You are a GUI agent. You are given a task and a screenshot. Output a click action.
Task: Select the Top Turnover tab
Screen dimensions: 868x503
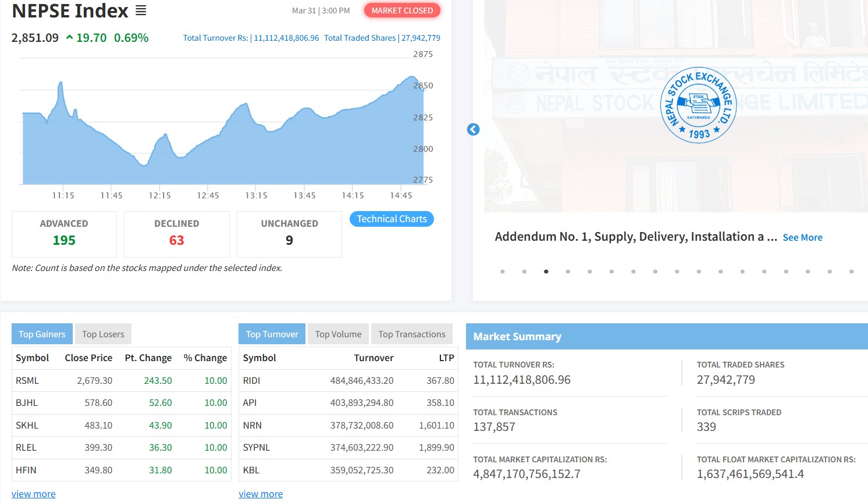pos(272,334)
